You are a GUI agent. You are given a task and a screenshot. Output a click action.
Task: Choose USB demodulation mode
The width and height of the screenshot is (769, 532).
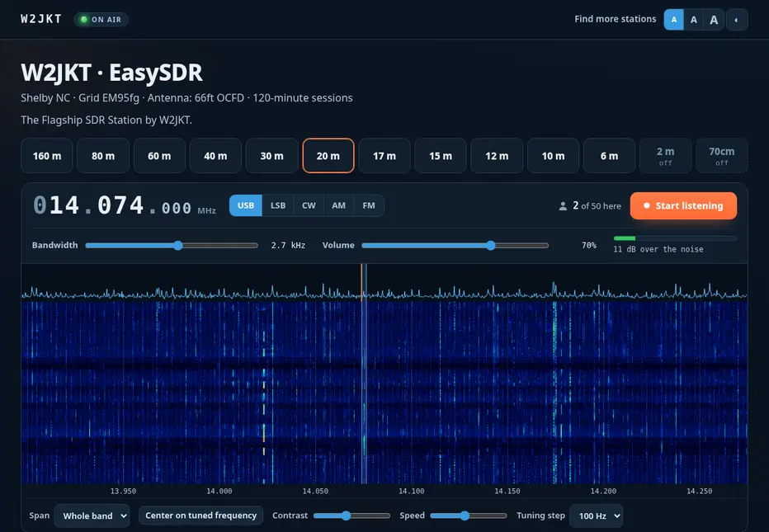point(246,205)
